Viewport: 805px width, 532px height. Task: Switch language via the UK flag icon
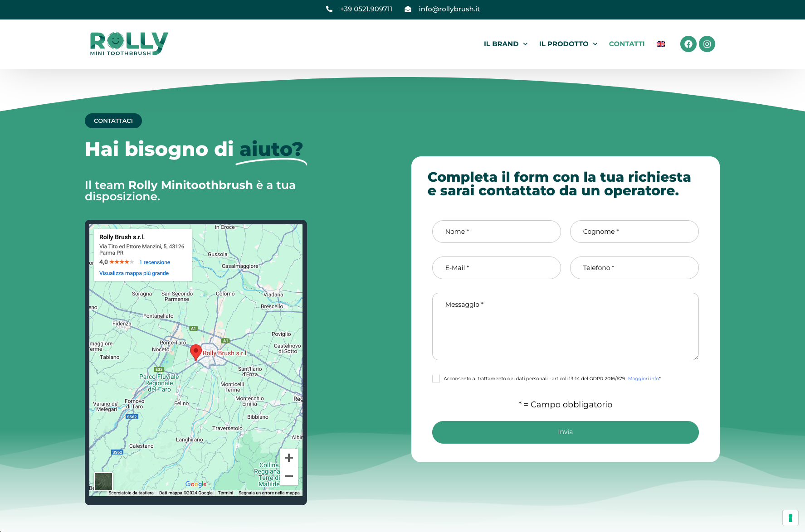661,44
